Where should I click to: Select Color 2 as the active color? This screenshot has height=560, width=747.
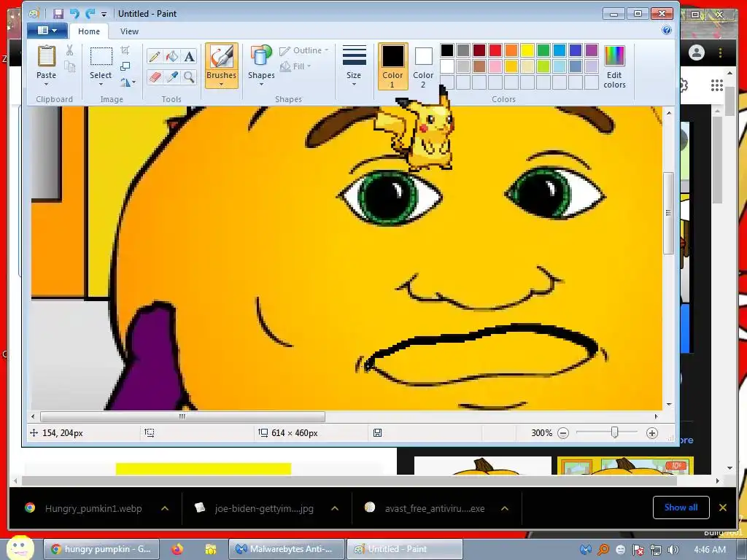[x=423, y=66]
